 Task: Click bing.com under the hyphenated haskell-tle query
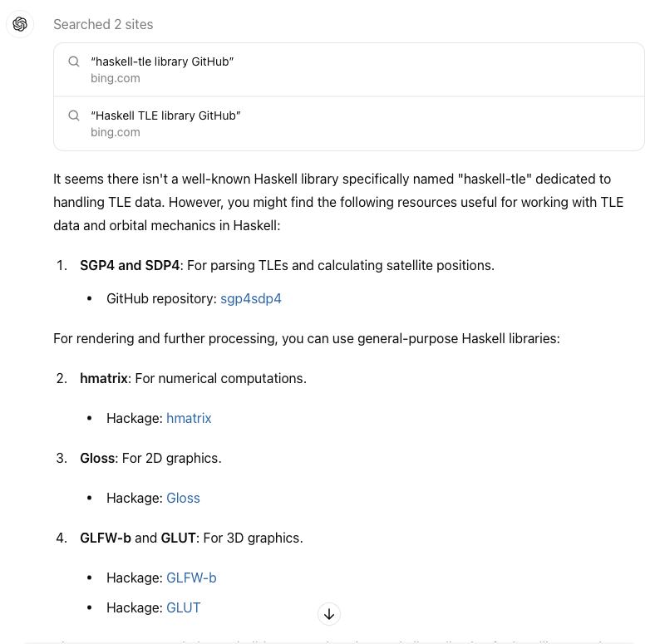coord(116,79)
